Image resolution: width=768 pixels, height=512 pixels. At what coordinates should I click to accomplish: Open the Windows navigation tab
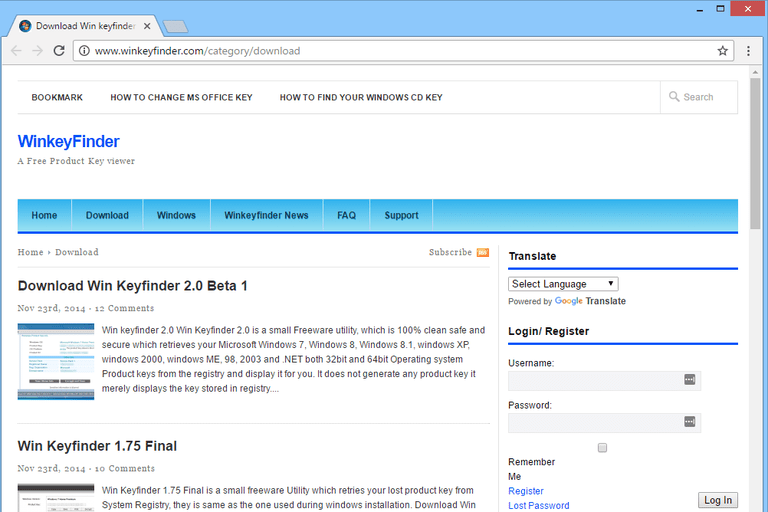click(176, 215)
